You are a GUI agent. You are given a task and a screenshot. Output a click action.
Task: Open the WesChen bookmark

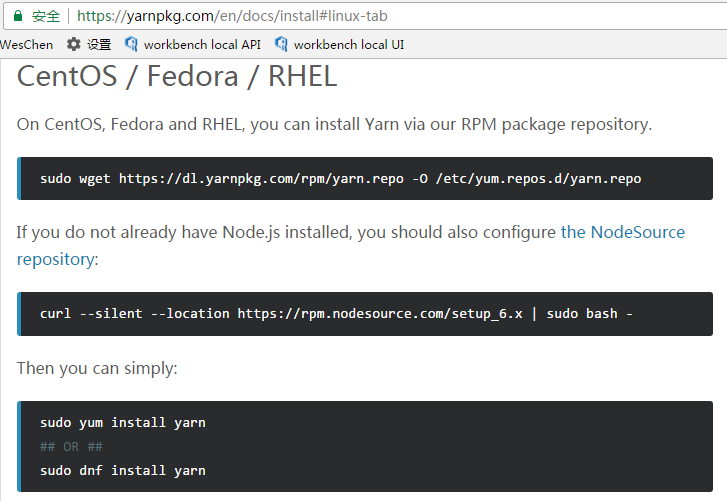26,44
